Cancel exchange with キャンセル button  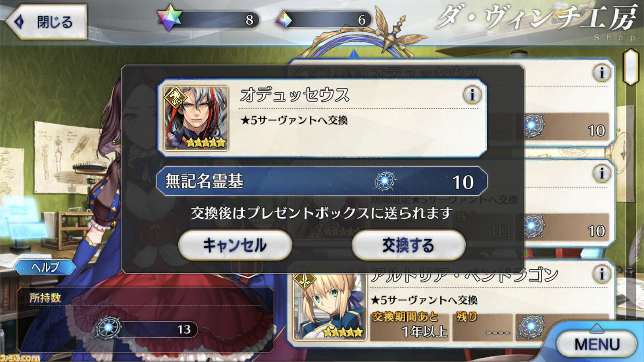pos(235,246)
